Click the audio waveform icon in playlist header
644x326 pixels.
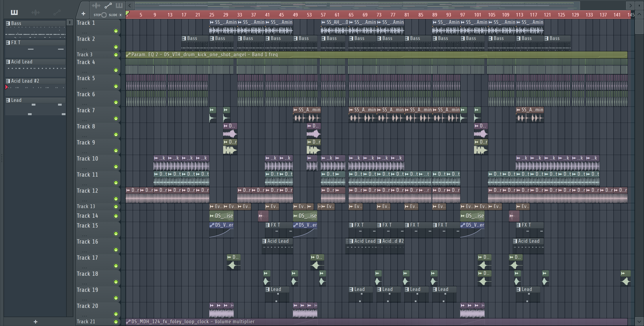(96, 6)
